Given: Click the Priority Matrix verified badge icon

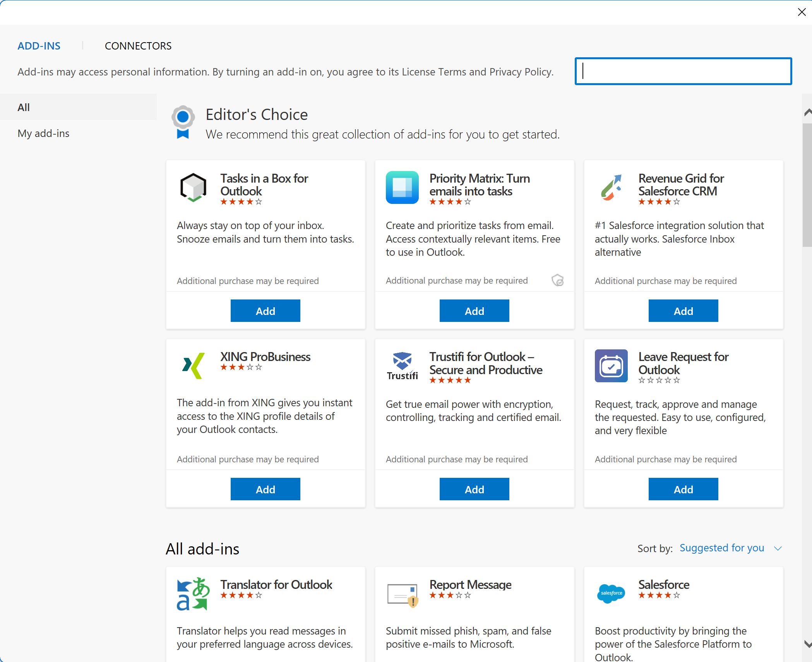Looking at the screenshot, I should pos(557,280).
